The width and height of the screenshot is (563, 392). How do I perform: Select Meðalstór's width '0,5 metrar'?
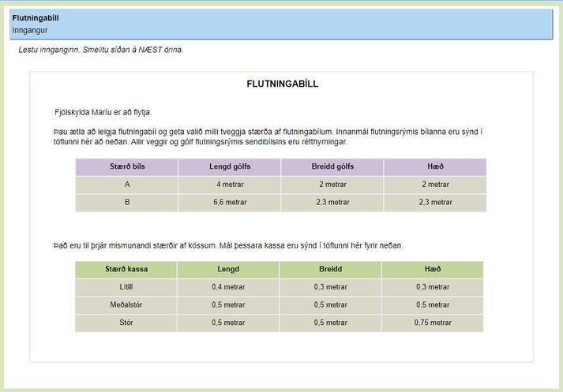[330, 305]
